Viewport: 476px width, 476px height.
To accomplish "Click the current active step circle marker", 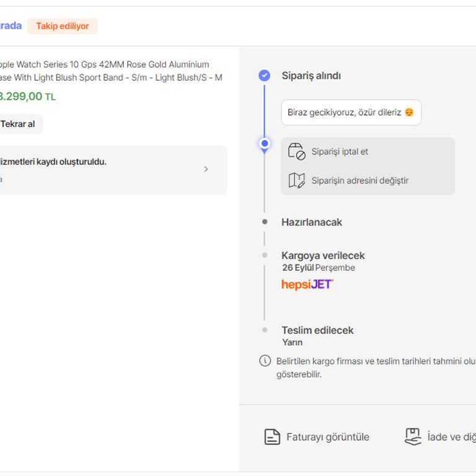I will click(265, 144).
